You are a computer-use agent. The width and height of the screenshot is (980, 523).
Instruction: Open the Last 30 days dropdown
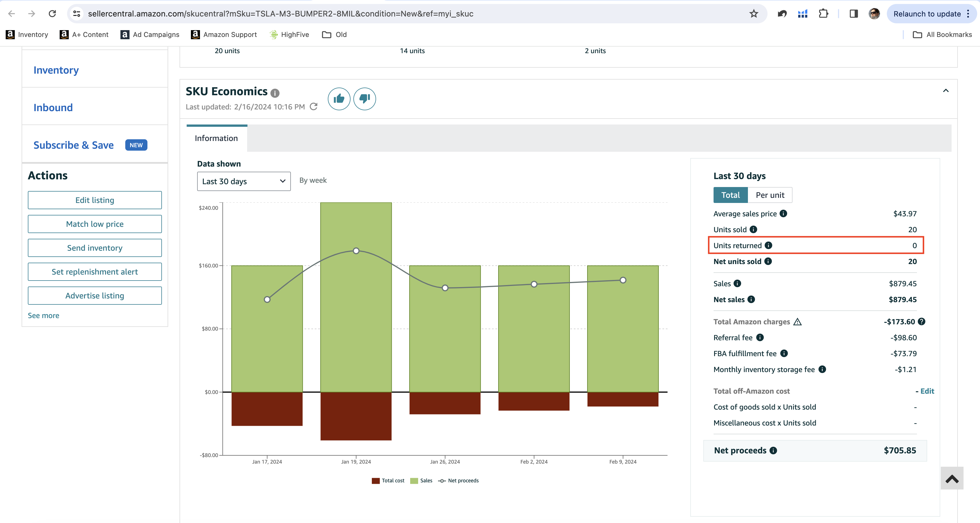pyautogui.click(x=243, y=181)
